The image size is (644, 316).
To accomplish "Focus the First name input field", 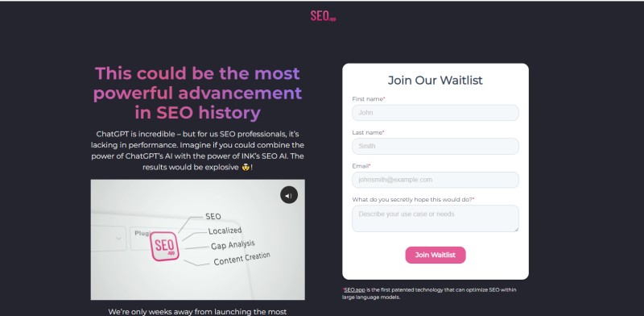I will pyautogui.click(x=436, y=113).
